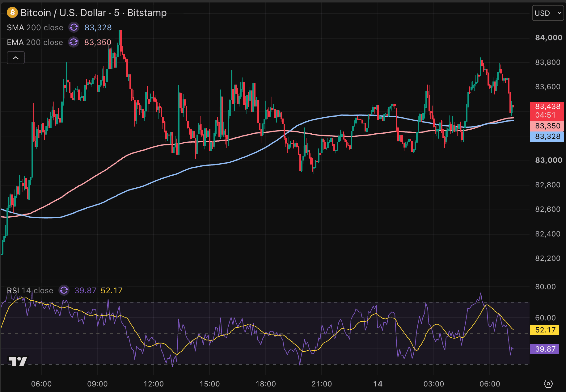Image resolution: width=566 pixels, height=392 pixels.
Task: Click the SMA 200 refresh icon
Action: click(74, 27)
